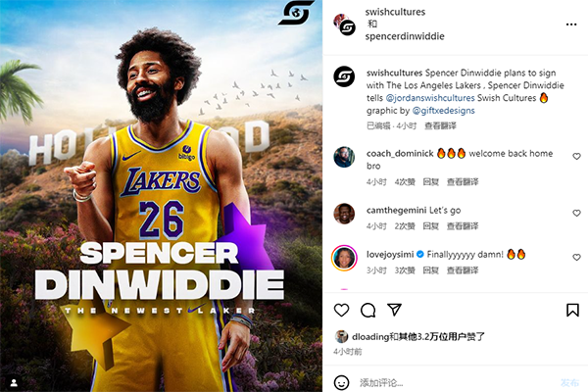Save the post with the bookmark icon
Screen dimensions: 588x392
coord(572,311)
